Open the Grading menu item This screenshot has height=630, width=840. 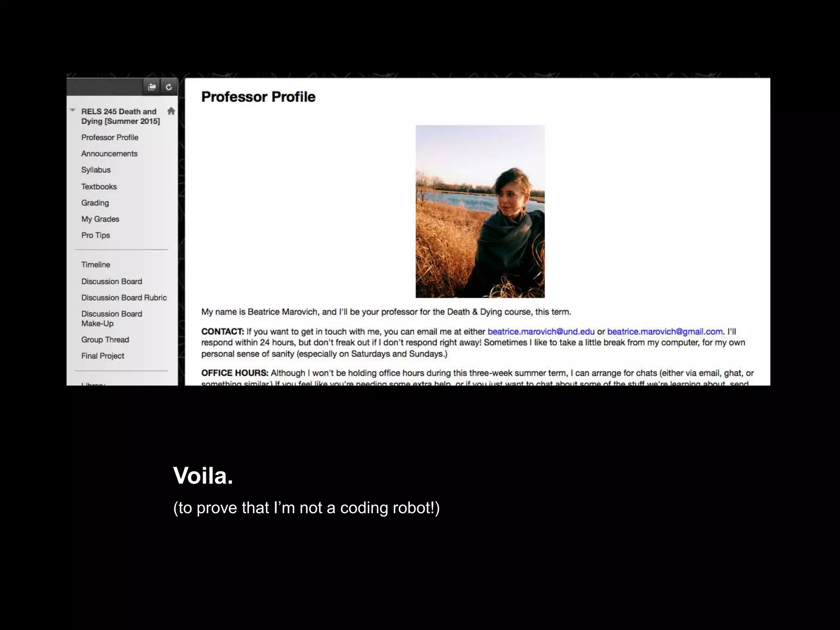pos(95,203)
